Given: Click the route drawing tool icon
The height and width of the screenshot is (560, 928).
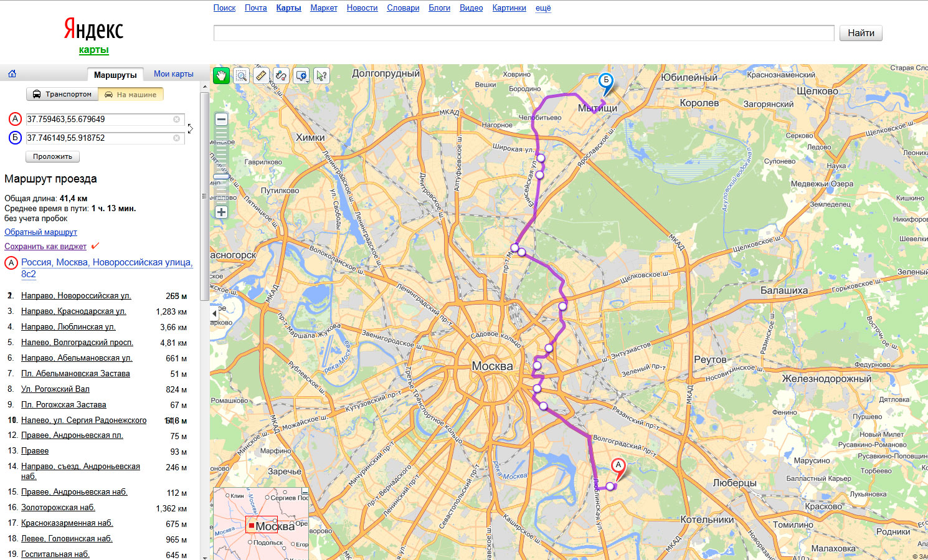Looking at the screenshot, I should click(x=281, y=75).
